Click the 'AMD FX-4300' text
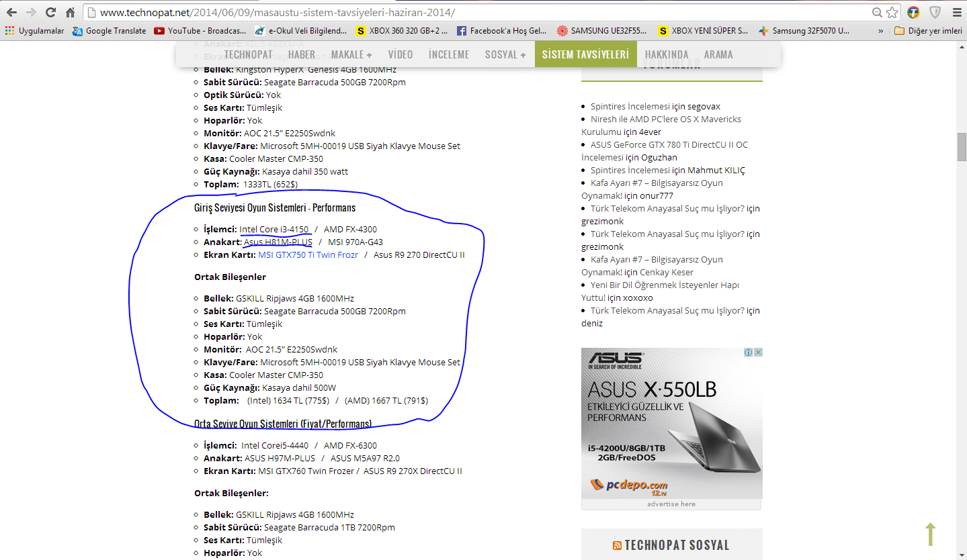Screen dimensions: 967x560 [x=350, y=230]
